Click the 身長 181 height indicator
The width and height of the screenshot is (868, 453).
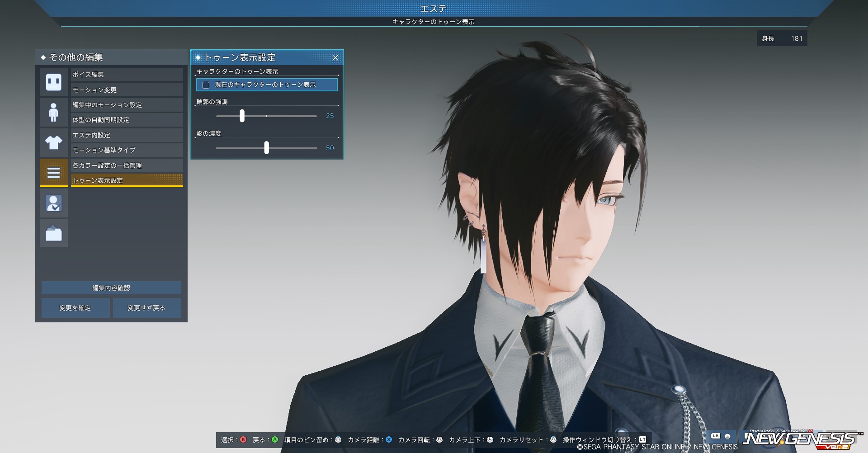pyautogui.click(x=782, y=38)
